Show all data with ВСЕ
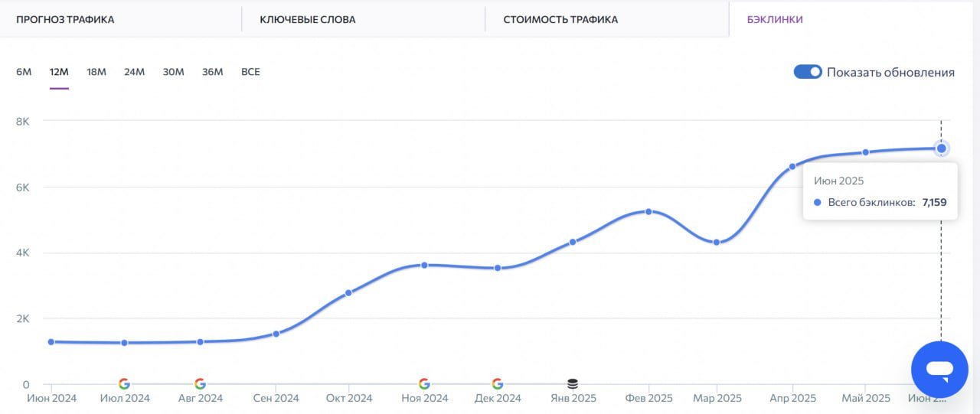Screen dimensions: 980x414 250,72
